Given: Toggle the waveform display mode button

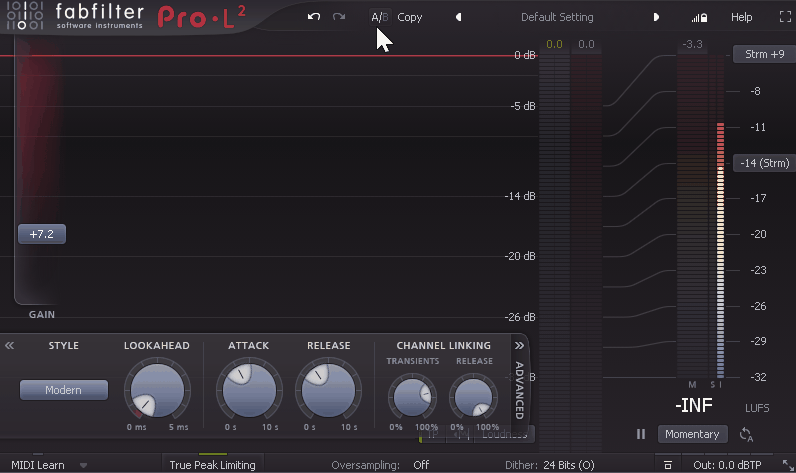Looking at the screenshot, I should (x=460, y=434).
